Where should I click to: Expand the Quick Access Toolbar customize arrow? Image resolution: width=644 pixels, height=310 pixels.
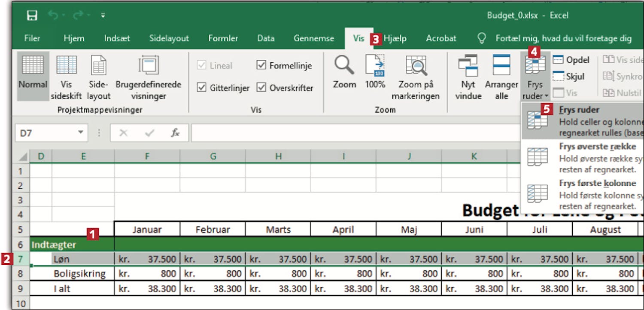click(x=103, y=16)
